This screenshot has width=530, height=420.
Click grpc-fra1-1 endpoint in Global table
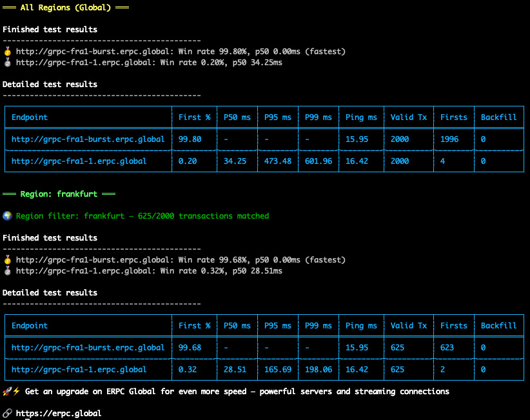[x=79, y=161]
